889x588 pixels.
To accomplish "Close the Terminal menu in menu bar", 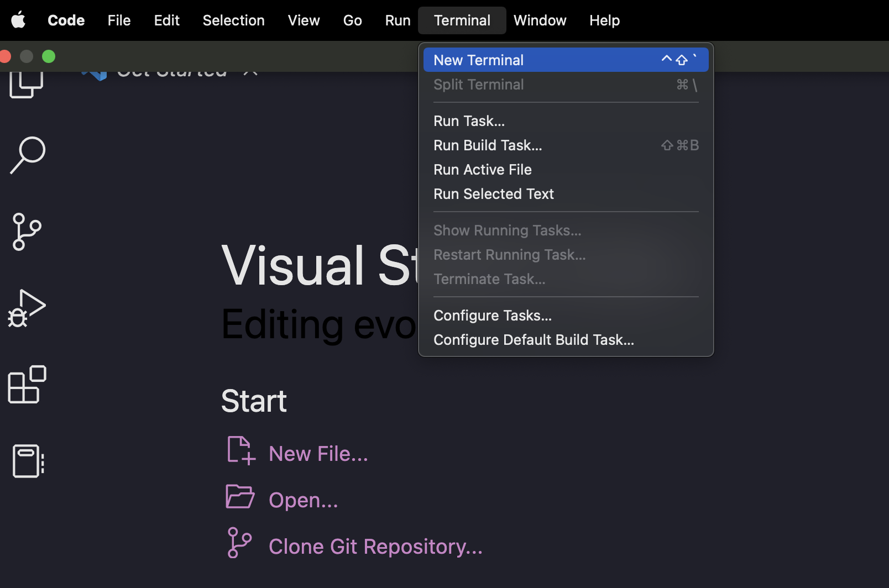I will tap(462, 20).
